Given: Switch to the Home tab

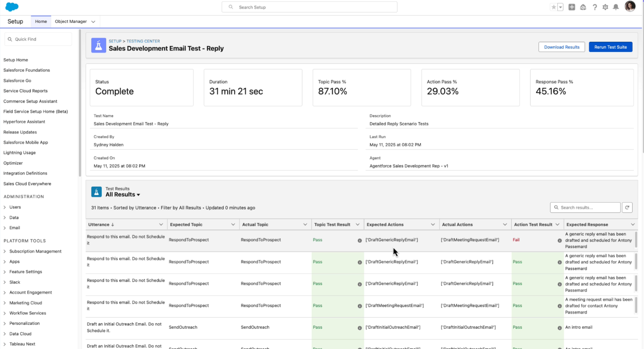Looking at the screenshot, I should pos(41,22).
